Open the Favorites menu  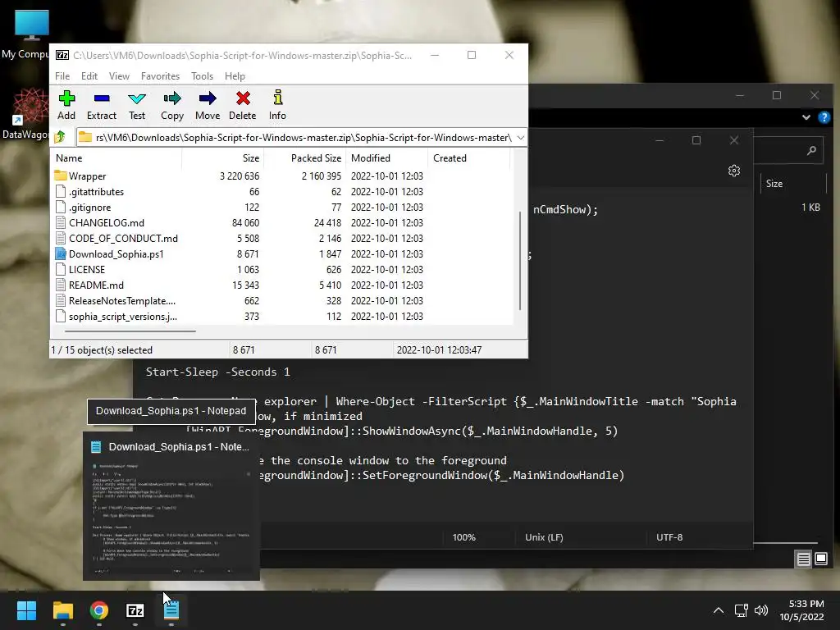pos(160,76)
